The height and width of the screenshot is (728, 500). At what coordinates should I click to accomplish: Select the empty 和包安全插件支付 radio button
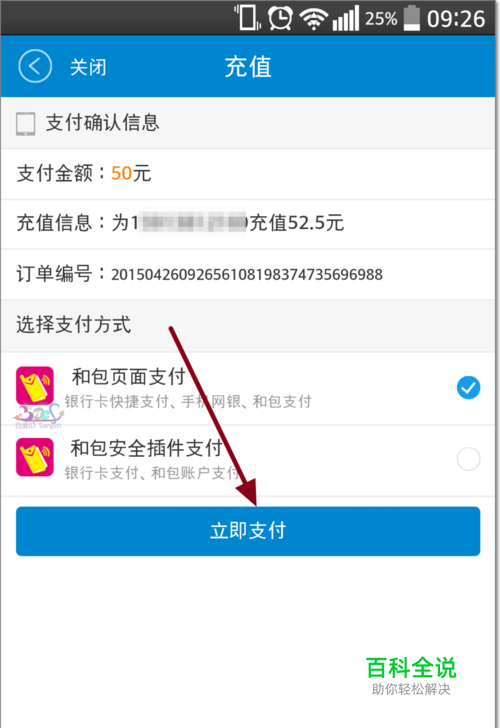click(x=468, y=459)
